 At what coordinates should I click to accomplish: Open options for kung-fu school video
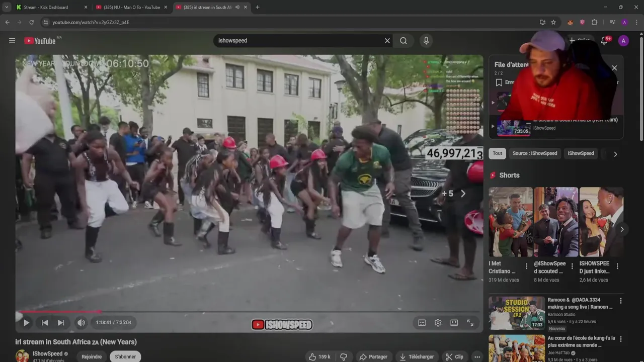coord(620,339)
